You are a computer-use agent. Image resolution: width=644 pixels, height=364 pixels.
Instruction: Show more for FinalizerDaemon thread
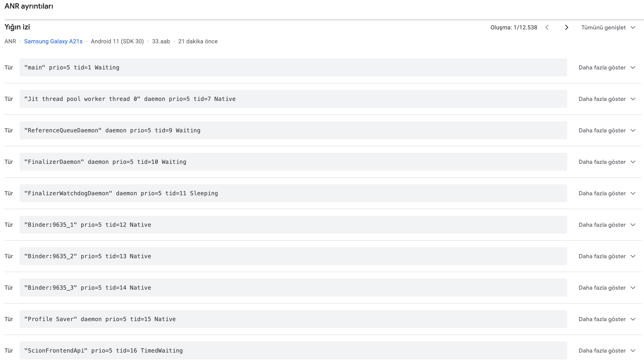pyautogui.click(x=607, y=162)
